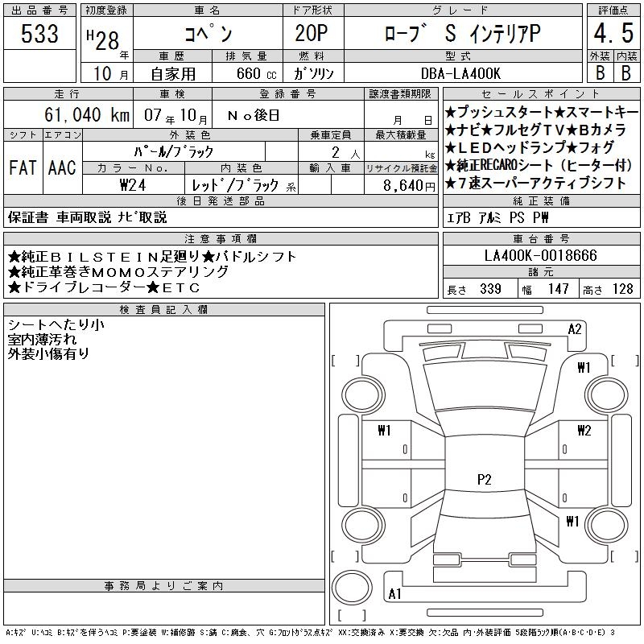
Task: Click shift type FAT
Action: [x=23, y=168]
